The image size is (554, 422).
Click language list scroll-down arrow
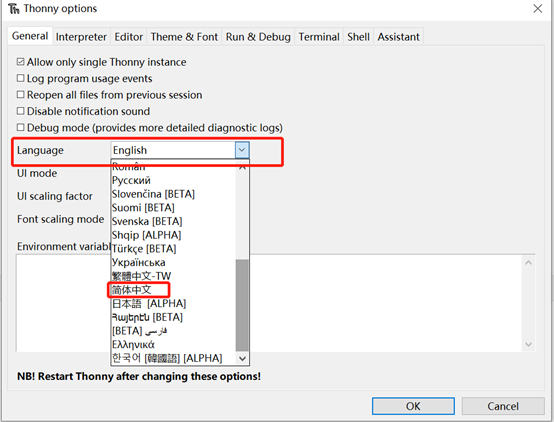click(x=242, y=358)
